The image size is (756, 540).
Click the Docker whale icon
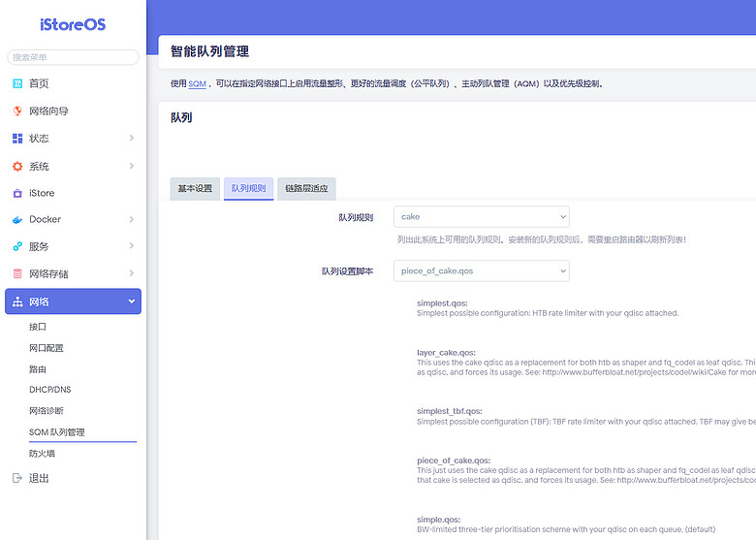tap(17, 220)
